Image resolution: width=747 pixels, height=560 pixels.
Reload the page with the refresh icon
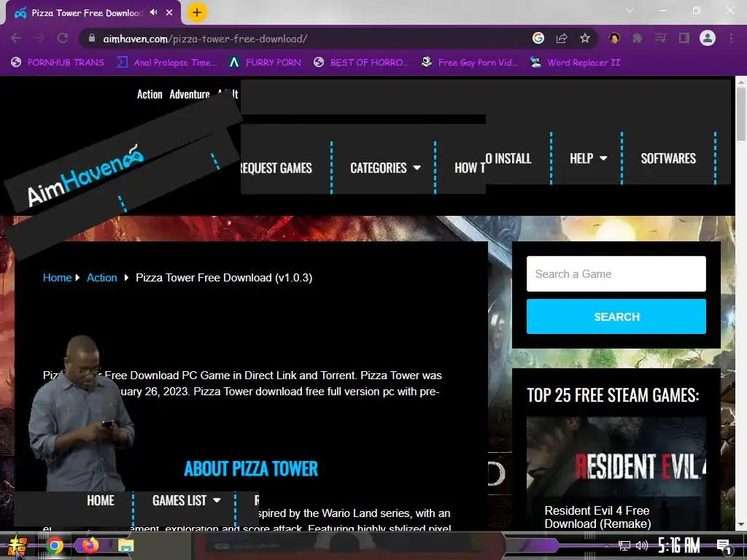63,38
